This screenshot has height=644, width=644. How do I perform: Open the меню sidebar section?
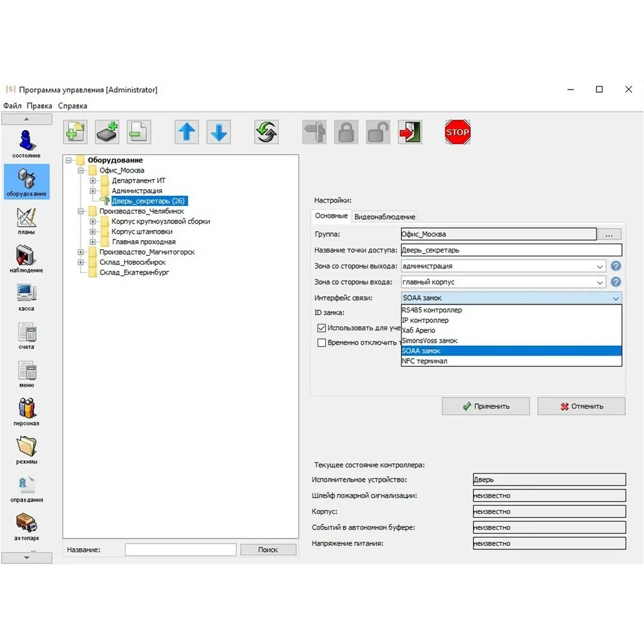tap(26, 374)
